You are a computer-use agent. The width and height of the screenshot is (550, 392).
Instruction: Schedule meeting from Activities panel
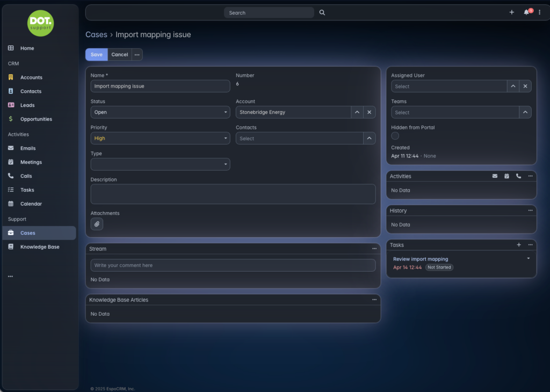tap(507, 176)
